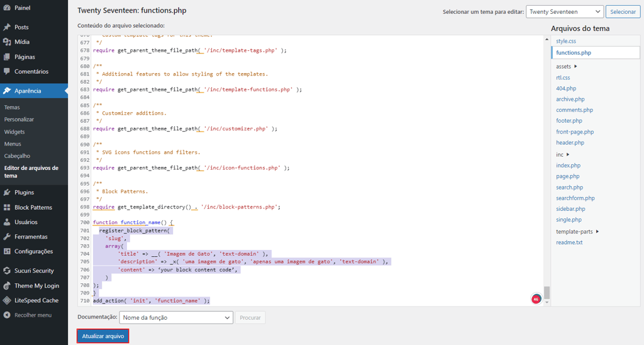Viewport: 644px width, 345px height.
Task: Open 404.php theme file
Action: click(566, 88)
